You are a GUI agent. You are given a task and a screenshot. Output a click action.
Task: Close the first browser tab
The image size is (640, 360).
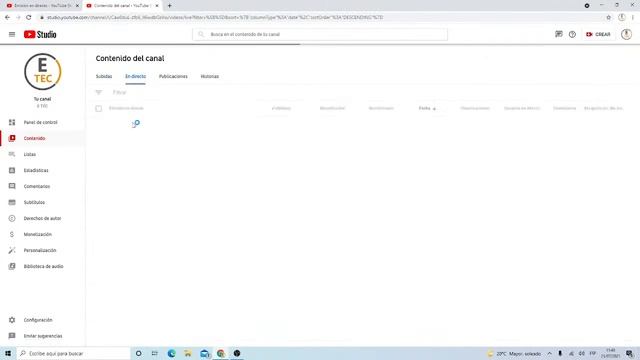[x=77, y=6]
